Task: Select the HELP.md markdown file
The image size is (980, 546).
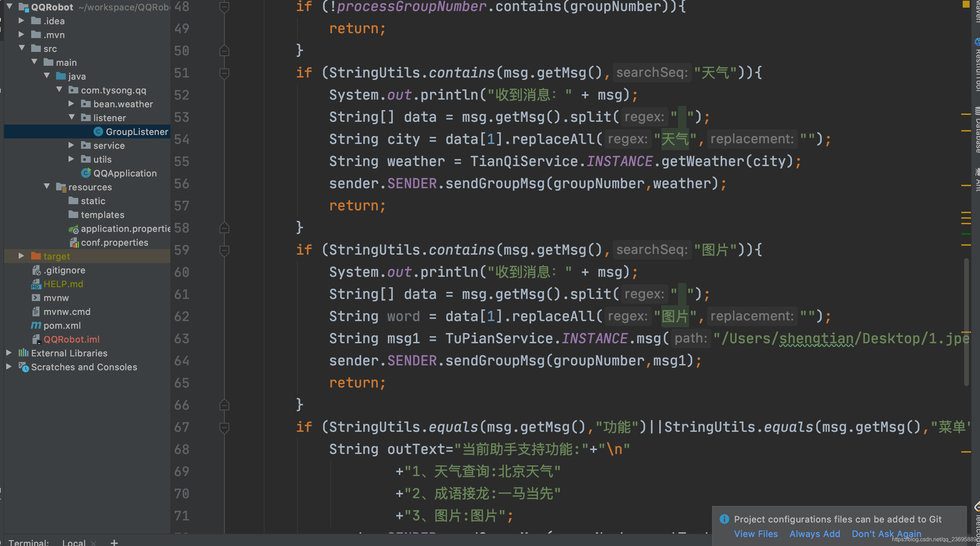Action: (63, 284)
